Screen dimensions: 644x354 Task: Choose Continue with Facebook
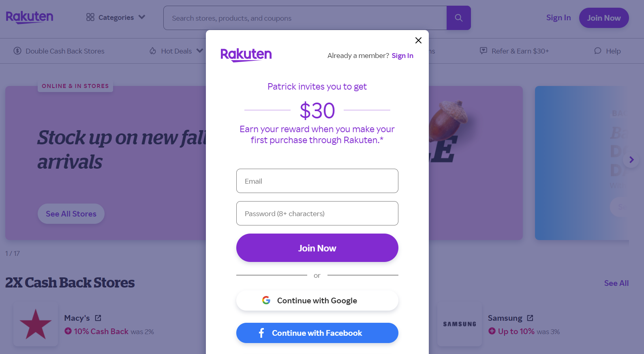[x=317, y=333]
